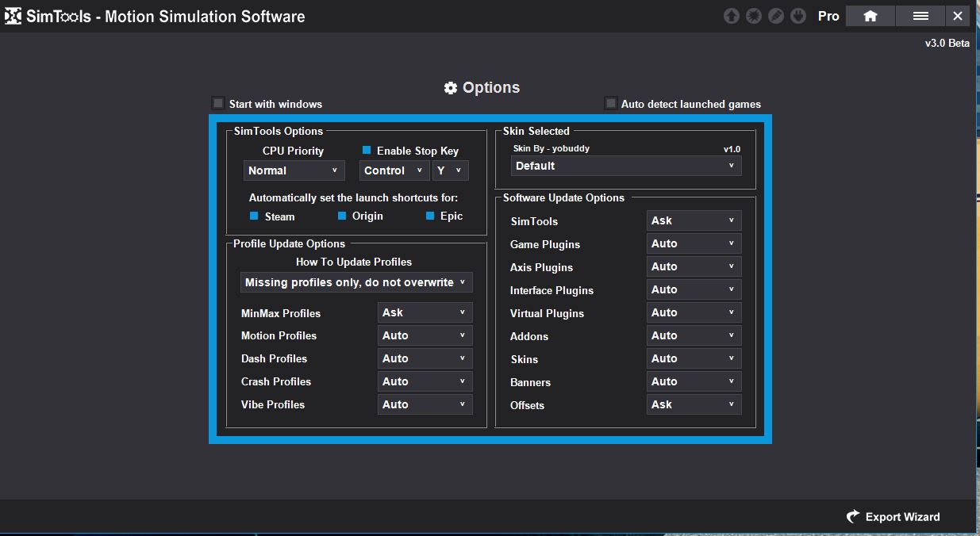The image size is (980, 536).
Task: Click the v3.0 Beta version label
Action: (x=947, y=43)
